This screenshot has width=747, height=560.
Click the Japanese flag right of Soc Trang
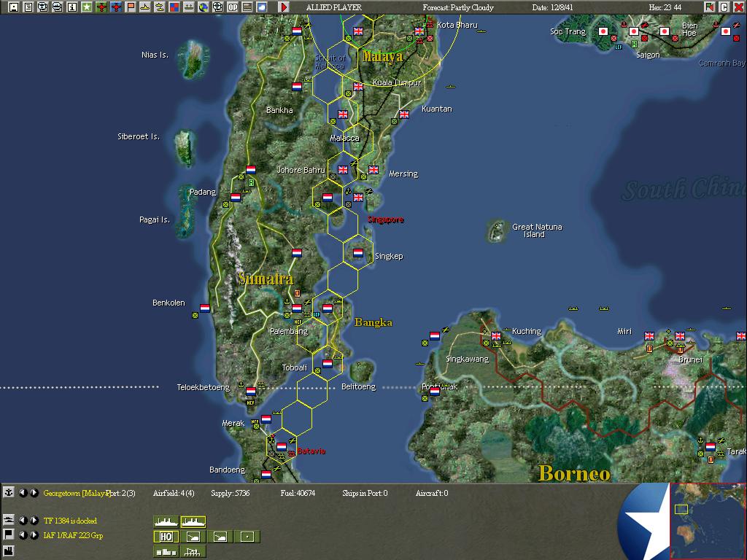(603, 31)
